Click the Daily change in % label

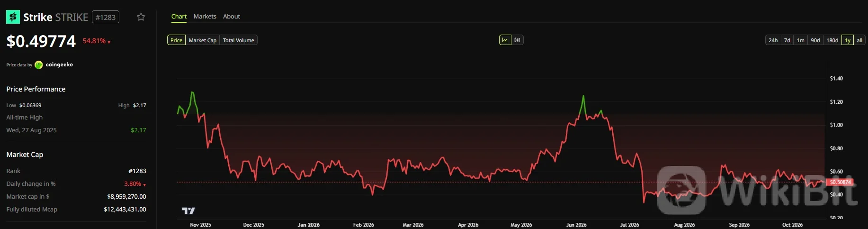(31, 184)
